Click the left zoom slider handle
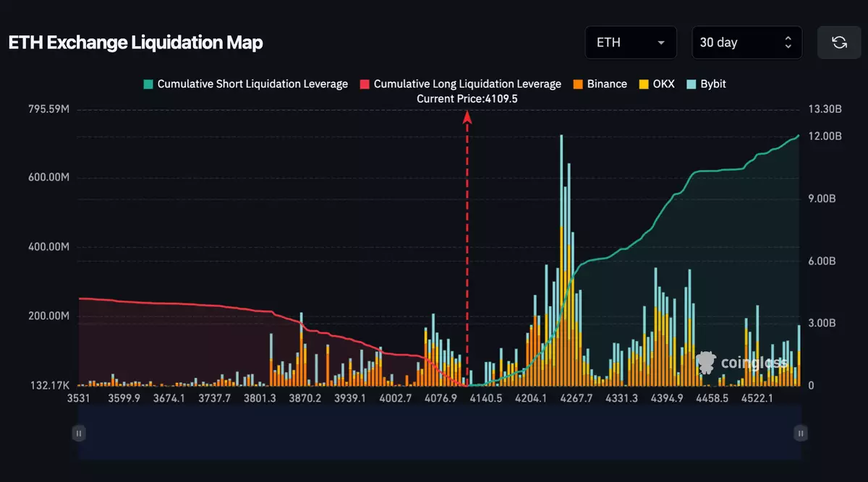Screen dimensions: 868x482 pyautogui.click(x=79, y=433)
